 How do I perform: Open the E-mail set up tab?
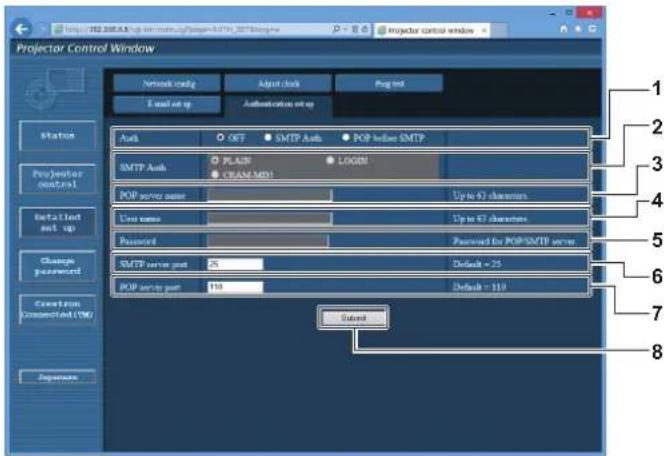(x=167, y=104)
